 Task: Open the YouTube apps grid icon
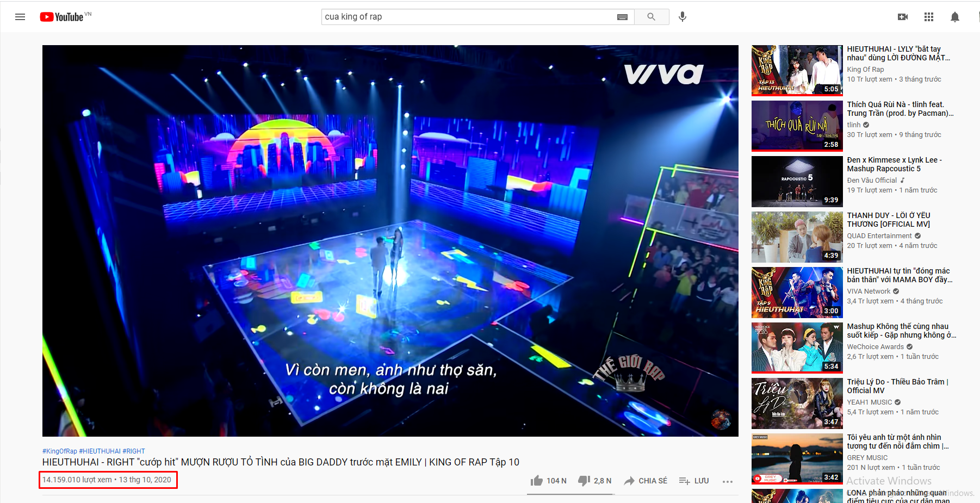(929, 17)
